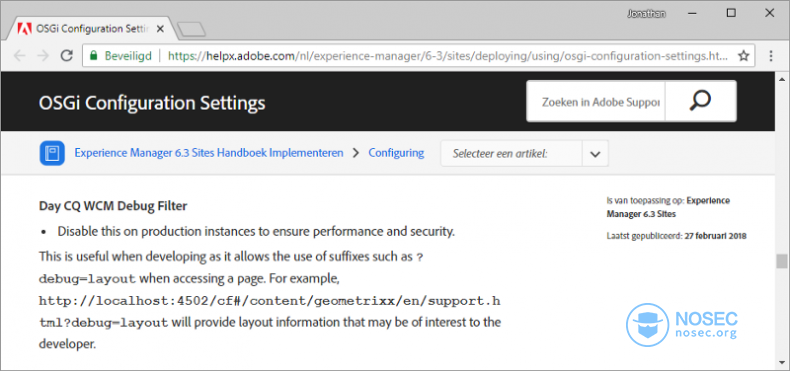Screen dimensions: 790x371
Task: Click the browser Back arrow
Action: 20,55
